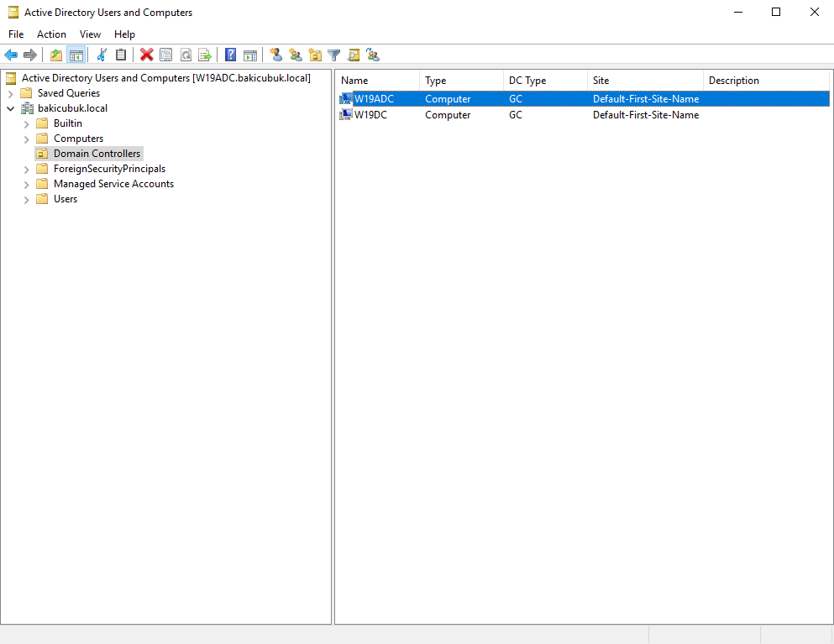The image size is (834, 644).
Task: Select the Builtin tree item
Action: (x=68, y=123)
